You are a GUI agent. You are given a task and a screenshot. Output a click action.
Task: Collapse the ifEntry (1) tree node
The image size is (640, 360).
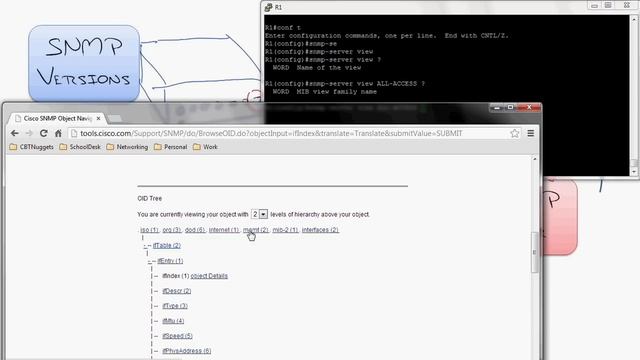tap(149, 261)
